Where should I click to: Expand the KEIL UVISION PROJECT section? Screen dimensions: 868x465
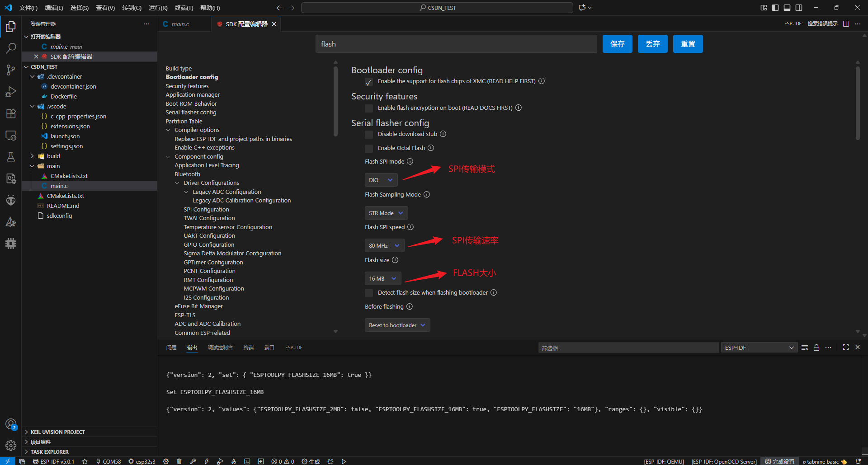(x=57, y=432)
